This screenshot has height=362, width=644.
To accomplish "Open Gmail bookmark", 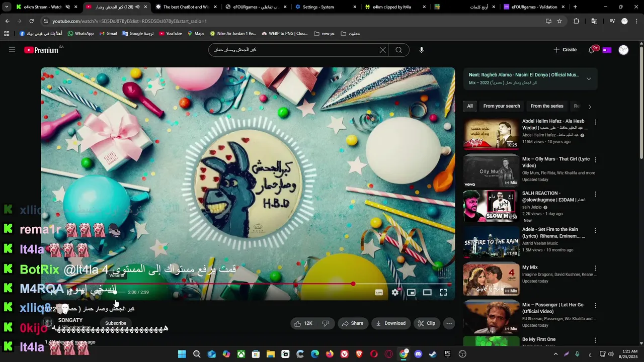I will point(108,33).
